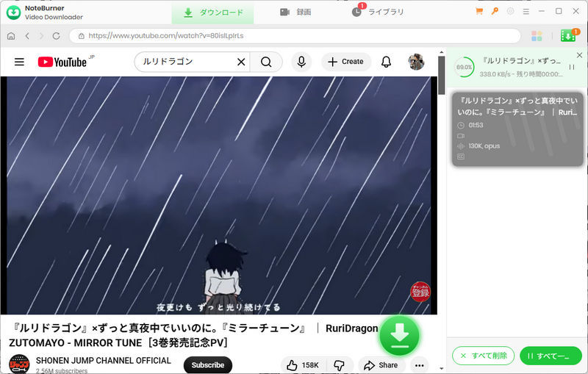Open the ダウンロード tab
588x374 pixels.
pyautogui.click(x=212, y=12)
